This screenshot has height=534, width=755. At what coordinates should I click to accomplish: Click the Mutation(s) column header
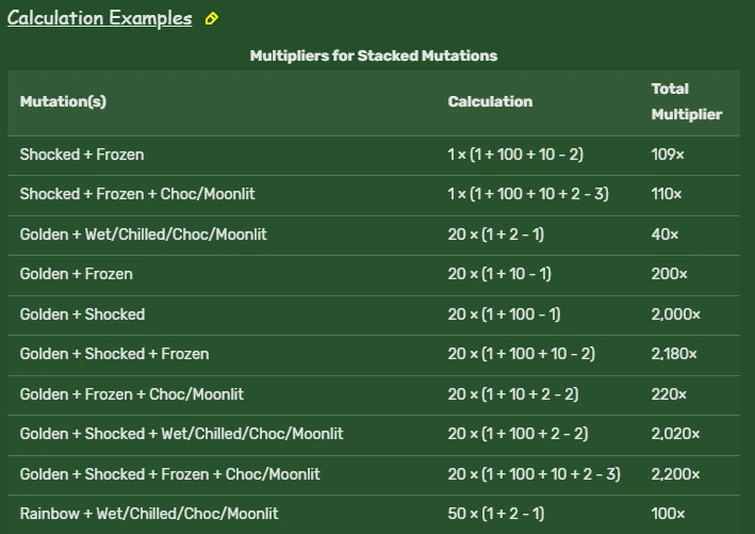click(x=63, y=101)
